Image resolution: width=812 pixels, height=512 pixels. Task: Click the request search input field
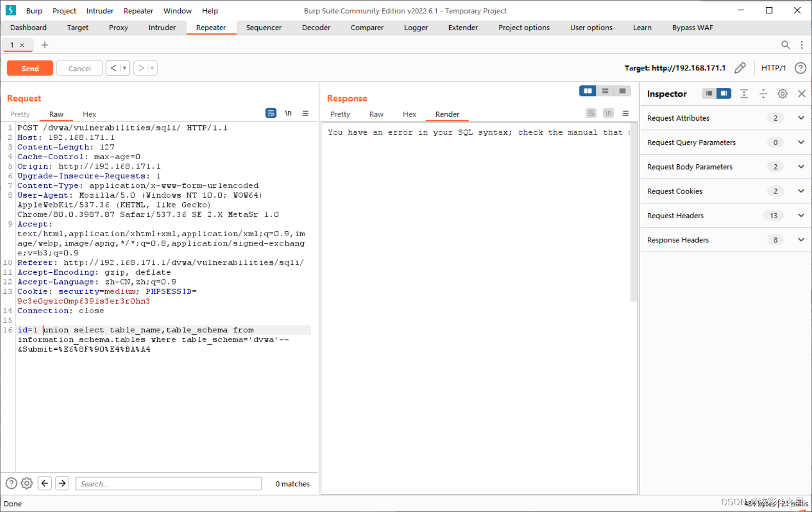[168, 483]
